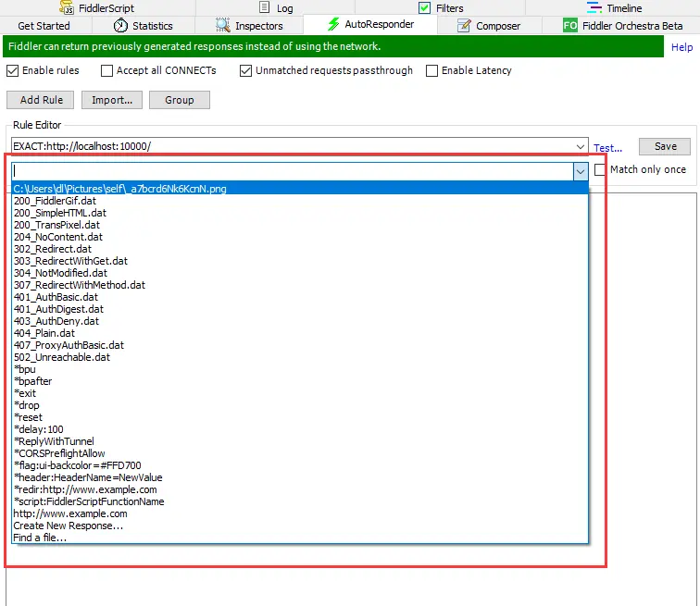Click the Composer pencil icon

tap(464, 25)
